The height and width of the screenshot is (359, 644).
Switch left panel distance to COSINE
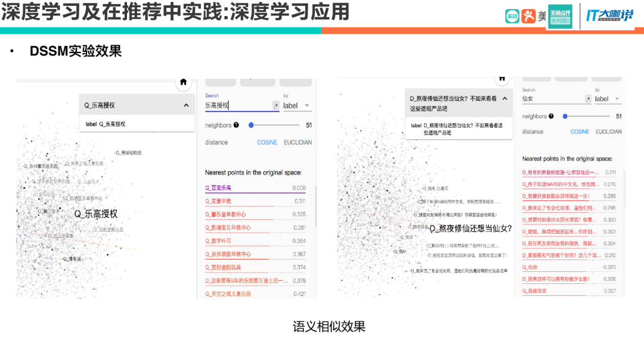tap(267, 142)
